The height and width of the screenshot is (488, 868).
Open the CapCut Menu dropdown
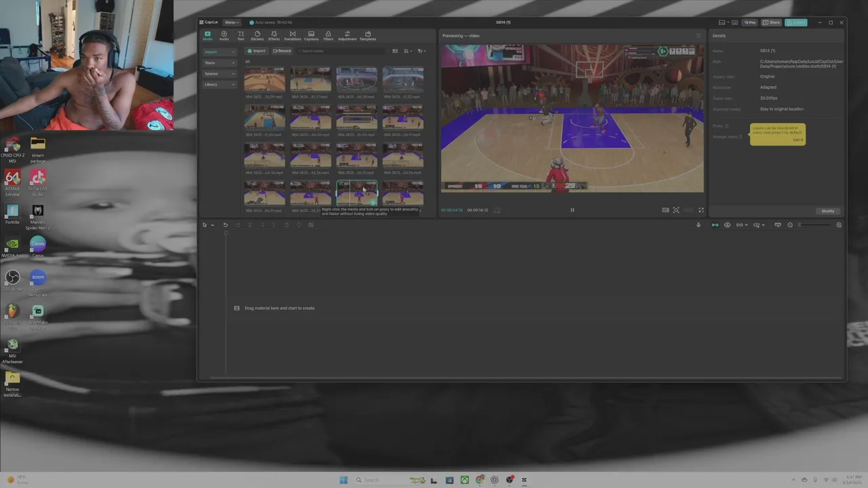[231, 22]
